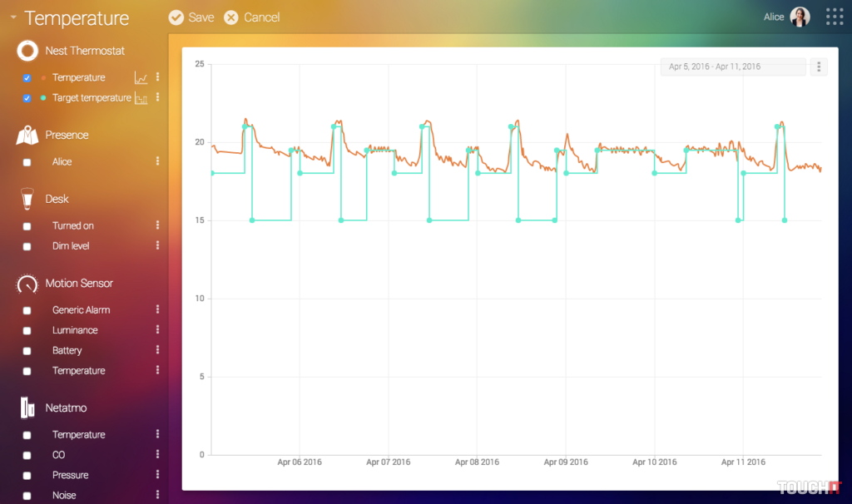Open three-dot menu for Dim level

157,246
